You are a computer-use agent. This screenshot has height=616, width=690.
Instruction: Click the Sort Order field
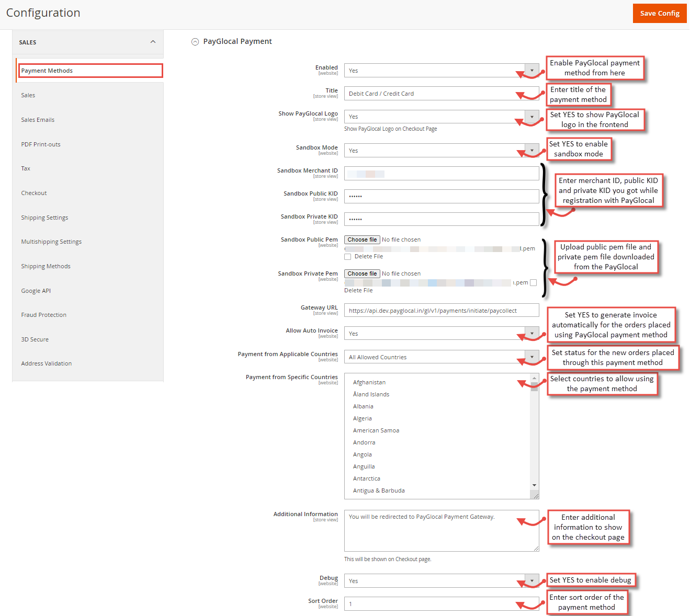442,604
